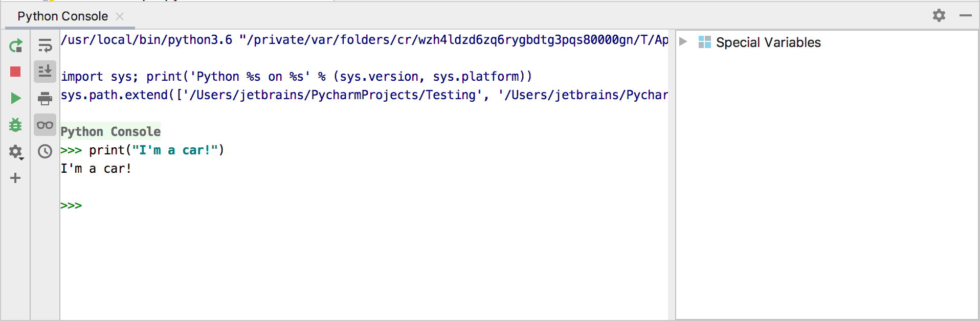Toggle scroll to end in console
This screenshot has width=980, height=321.
coord(44,72)
